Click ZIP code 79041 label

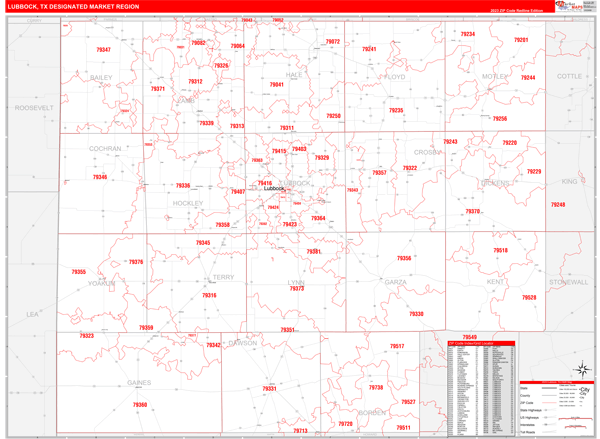(276, 85)
